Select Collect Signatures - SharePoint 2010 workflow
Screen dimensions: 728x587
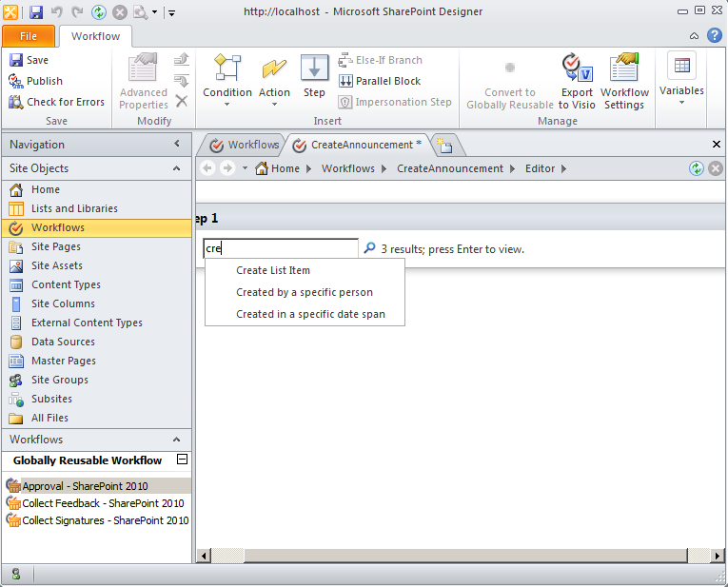coord(97,520)
